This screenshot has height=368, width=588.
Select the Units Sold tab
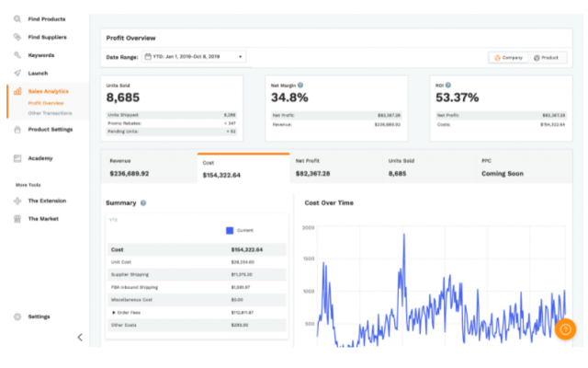(429, 167)
